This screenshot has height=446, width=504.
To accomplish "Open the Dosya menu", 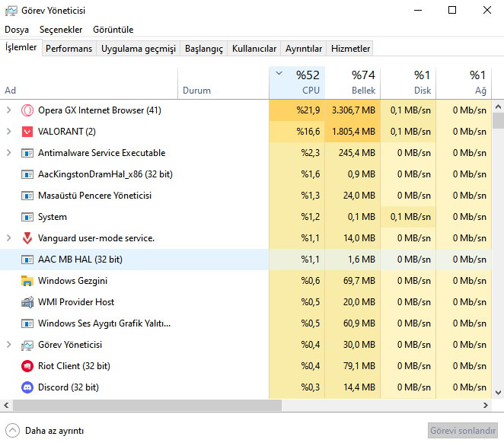I will tap(17, 30).
